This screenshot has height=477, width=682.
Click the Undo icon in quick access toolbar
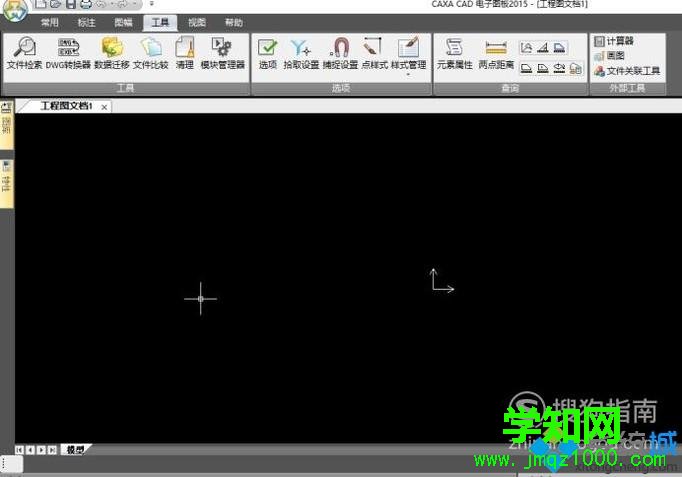coord(101,4)
